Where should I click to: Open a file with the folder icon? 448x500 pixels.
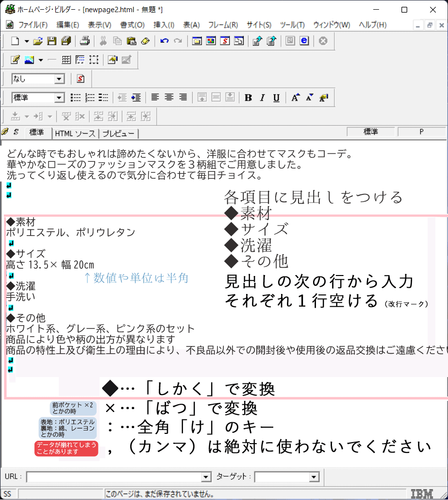[x=38, y=41]
